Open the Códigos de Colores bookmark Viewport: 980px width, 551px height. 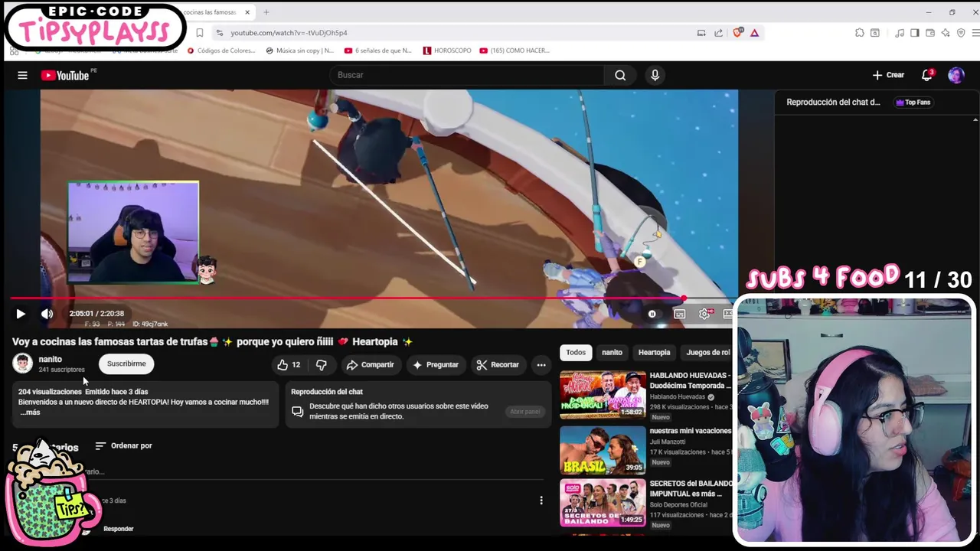221,51
